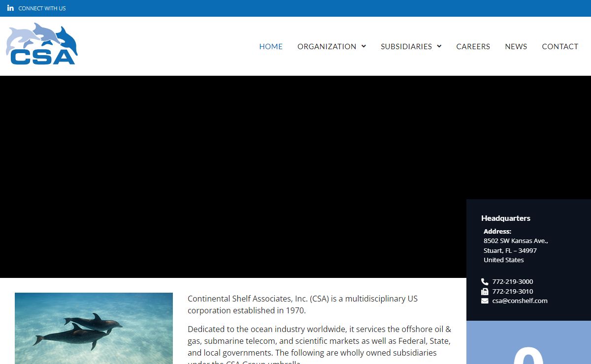Click the envelope email icon
This screenshot has height=364, width=591.
pyautogui.click(x=485, y=301)
